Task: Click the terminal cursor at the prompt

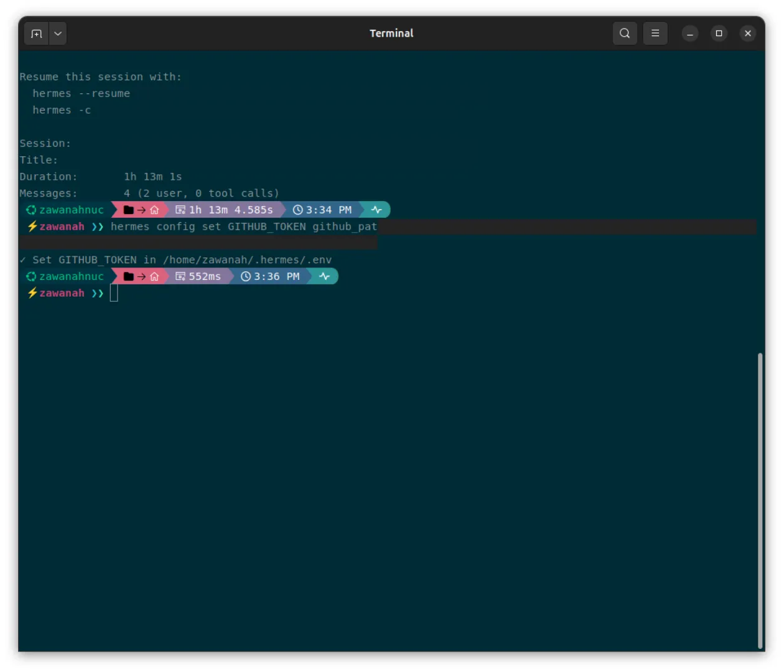Action: tap(114, 293)
